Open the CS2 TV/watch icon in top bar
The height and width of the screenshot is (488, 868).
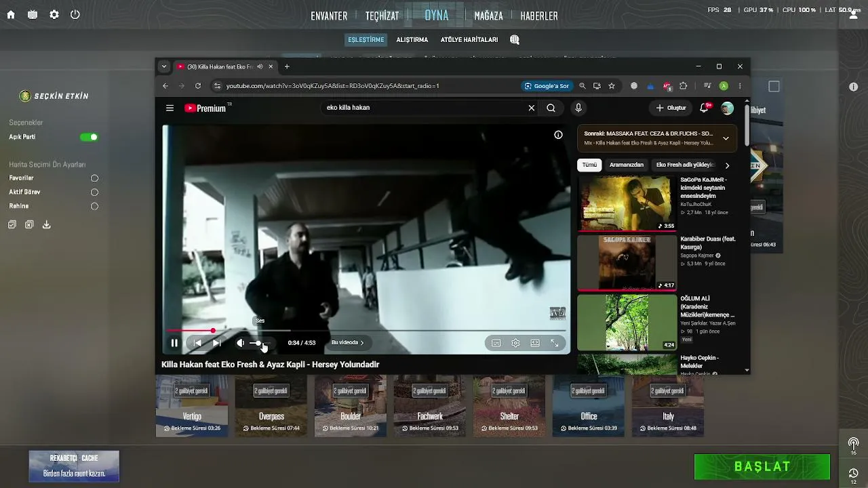pos(33,15)
